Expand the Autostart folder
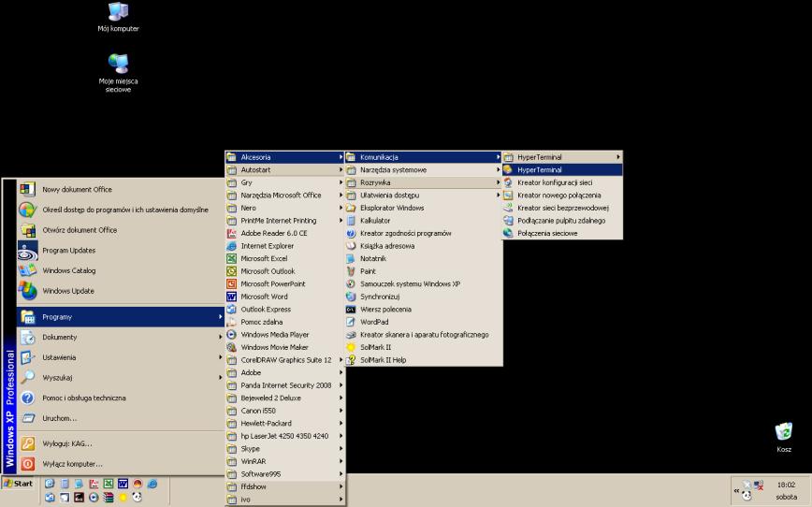 [x=284, y=170]
